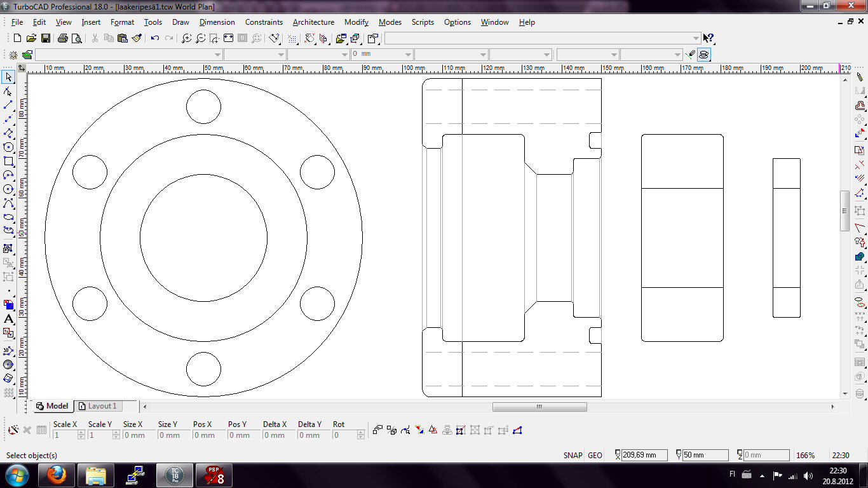
Task: Toggle SNAP mode in status bar
Action: 573,456
